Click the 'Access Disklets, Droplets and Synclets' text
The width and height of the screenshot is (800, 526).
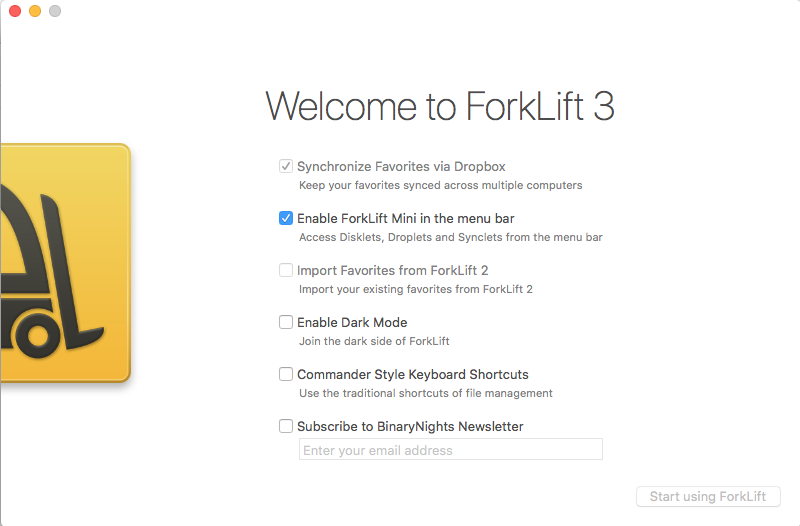(450, 237)
